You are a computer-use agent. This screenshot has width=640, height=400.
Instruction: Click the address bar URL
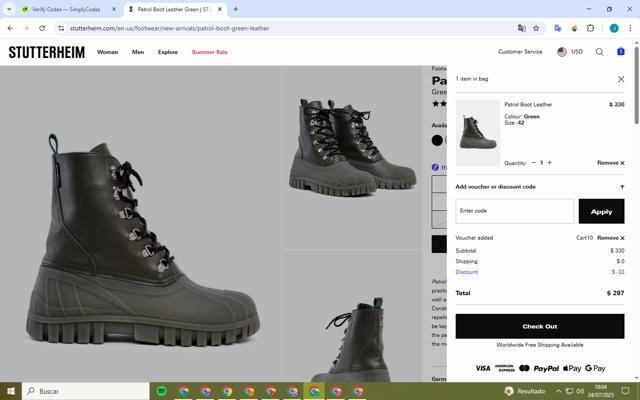tap(169, 28)
